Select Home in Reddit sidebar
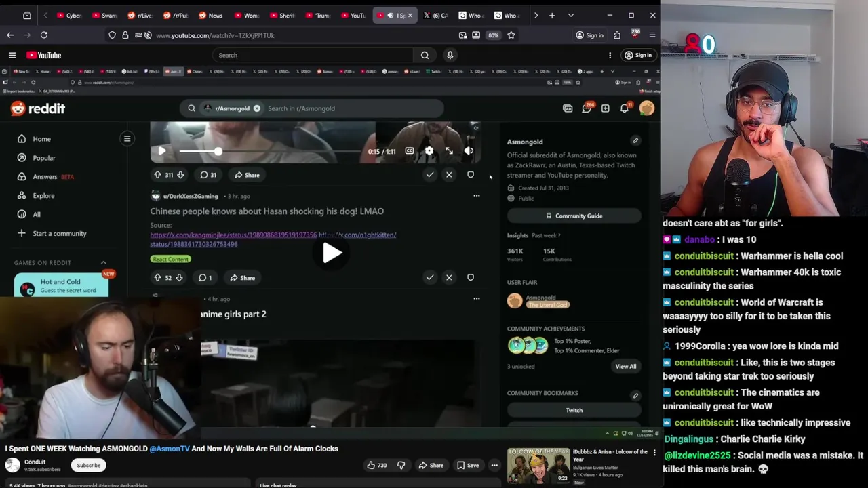Image resolution: width=868 pixels, height=488 pixels. click(x=42, y=139)
